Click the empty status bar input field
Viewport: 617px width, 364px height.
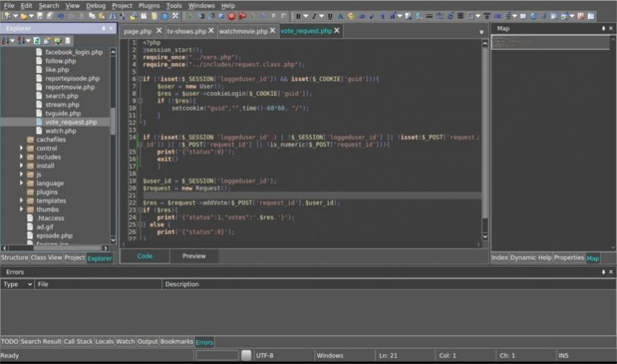[217, 355]
